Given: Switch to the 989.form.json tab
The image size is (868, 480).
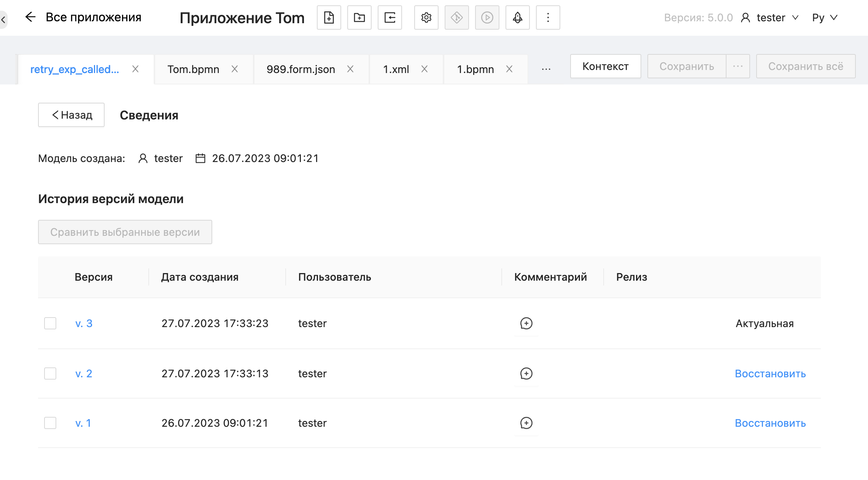Looking at the screenshot, I should pos(300,69).
